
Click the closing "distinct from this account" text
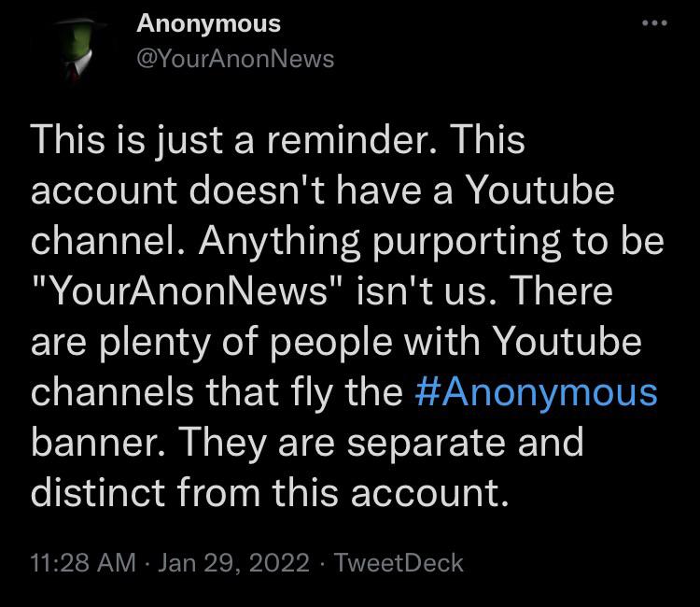(x=271, y=491)
